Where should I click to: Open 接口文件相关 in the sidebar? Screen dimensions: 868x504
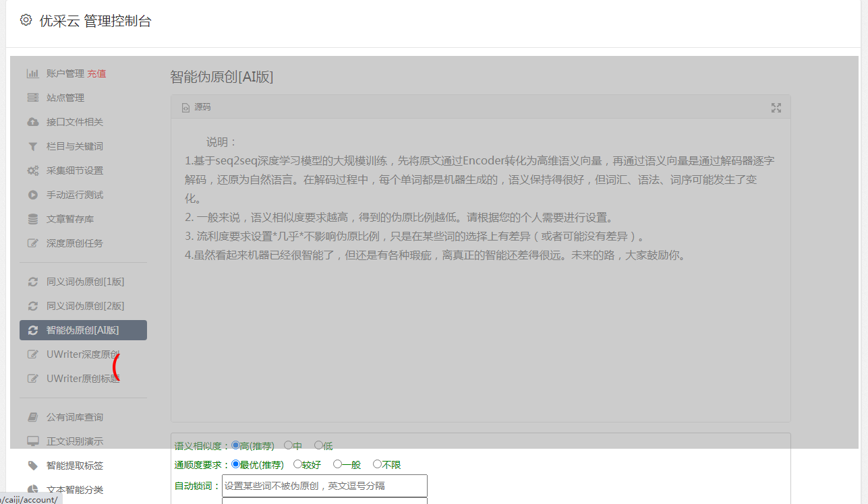click(75, 122)
